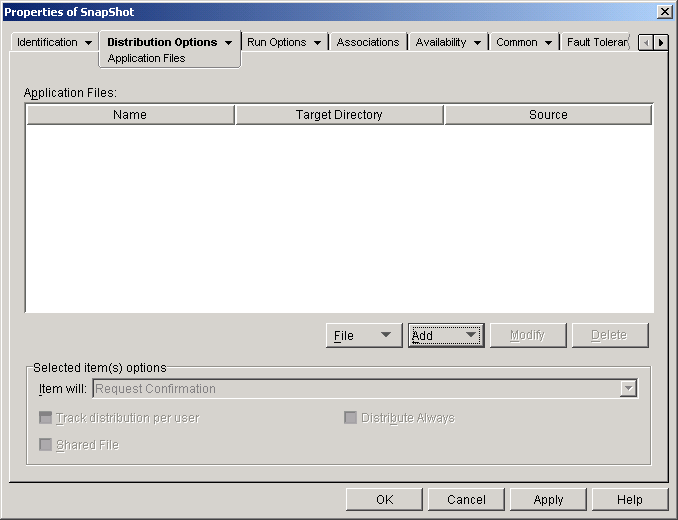The image size is (678, 520).
Task: Open the Add dropdown button
Action: (446, 335)
